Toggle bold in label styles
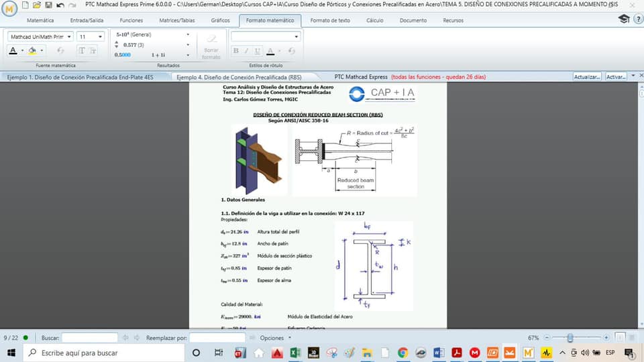This screenshot has height=362, width=644. click(x=235, y=50)
